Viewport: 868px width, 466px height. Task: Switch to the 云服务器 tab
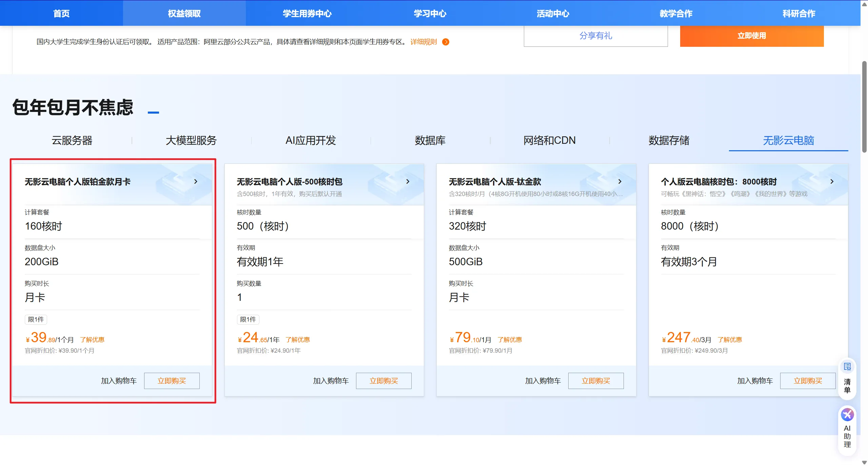(72, 140)
